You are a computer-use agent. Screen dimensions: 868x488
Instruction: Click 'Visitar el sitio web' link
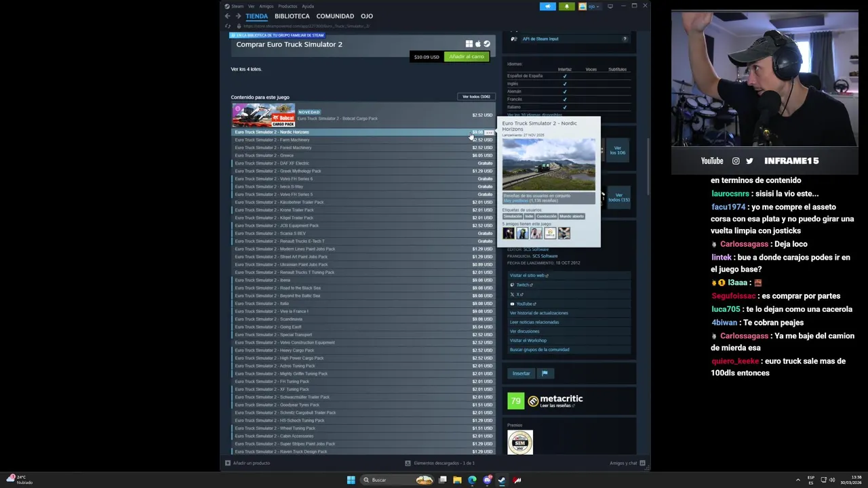coord(529,275)
